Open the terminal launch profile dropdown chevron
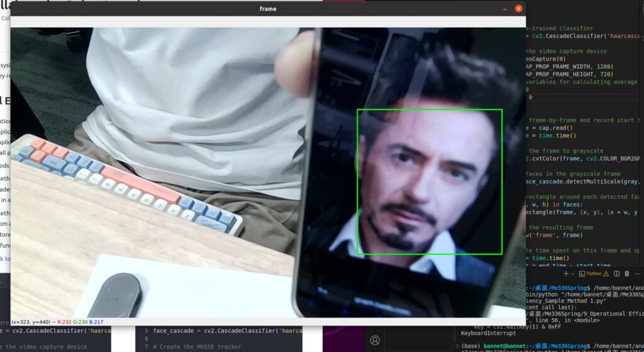The height and width of the screenshot is (352, 644). coord(572,274)
